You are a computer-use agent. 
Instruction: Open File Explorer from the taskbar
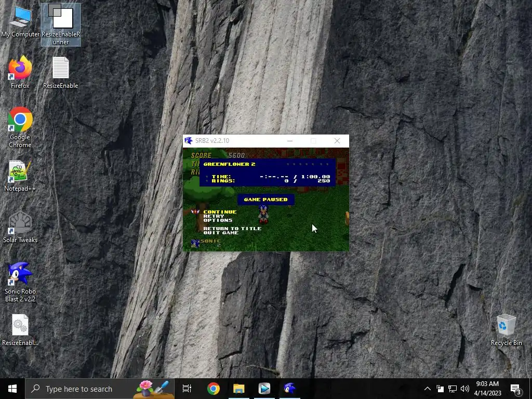pyautogui.click(x=239, y=389)
